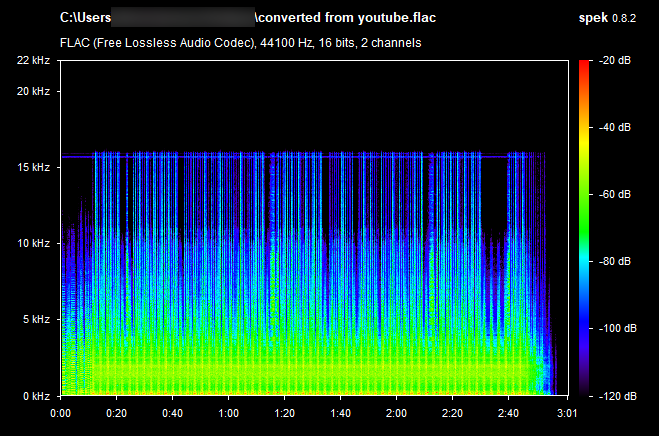This screenshot has width=659, height=436.
Task: Click the spek application name label
Action: [593, 18]
